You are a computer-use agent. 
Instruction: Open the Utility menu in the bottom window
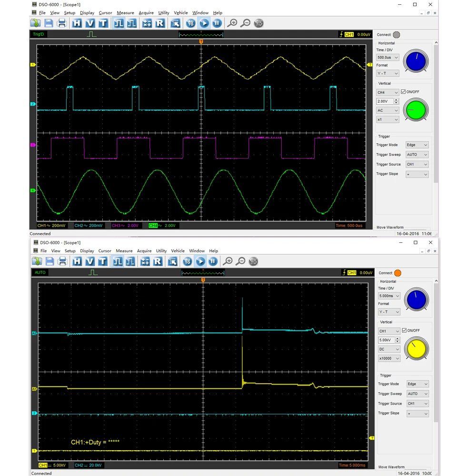pos(161,251)
